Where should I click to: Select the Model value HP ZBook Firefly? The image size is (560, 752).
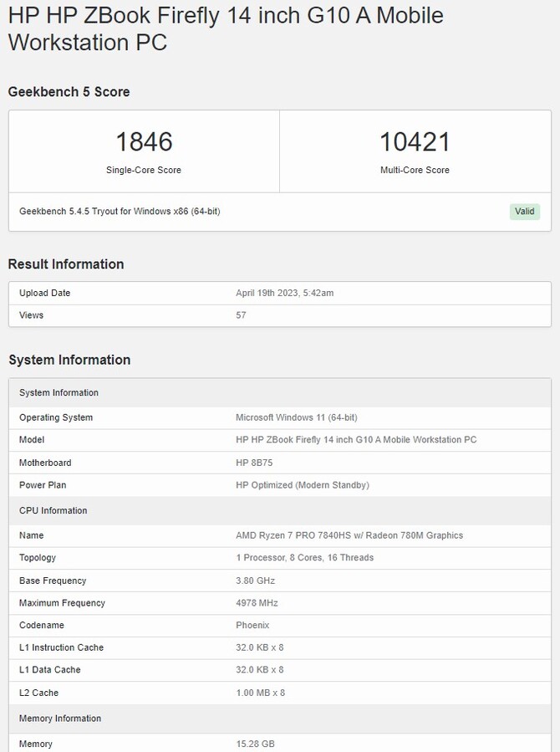[x=356, y=440]
